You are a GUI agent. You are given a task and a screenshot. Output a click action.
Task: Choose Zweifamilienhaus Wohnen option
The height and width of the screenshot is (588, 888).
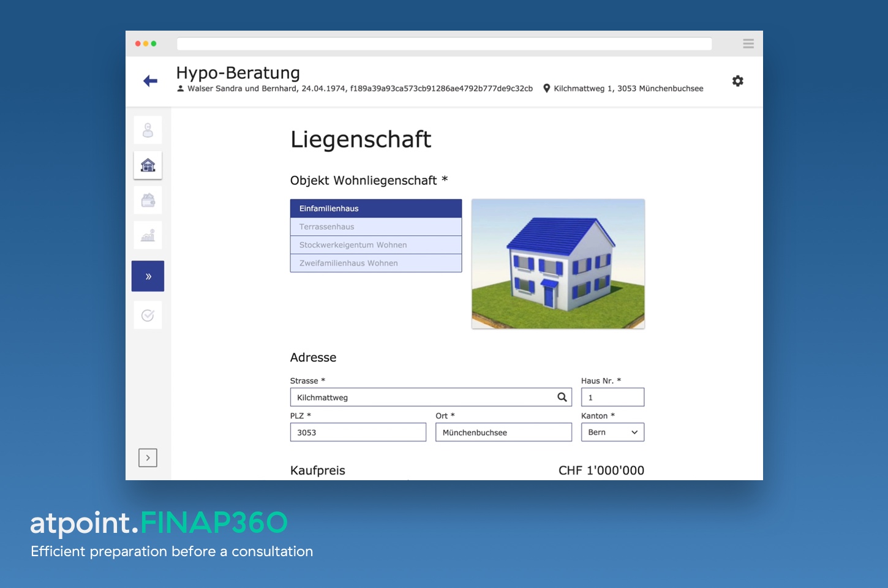376,263
